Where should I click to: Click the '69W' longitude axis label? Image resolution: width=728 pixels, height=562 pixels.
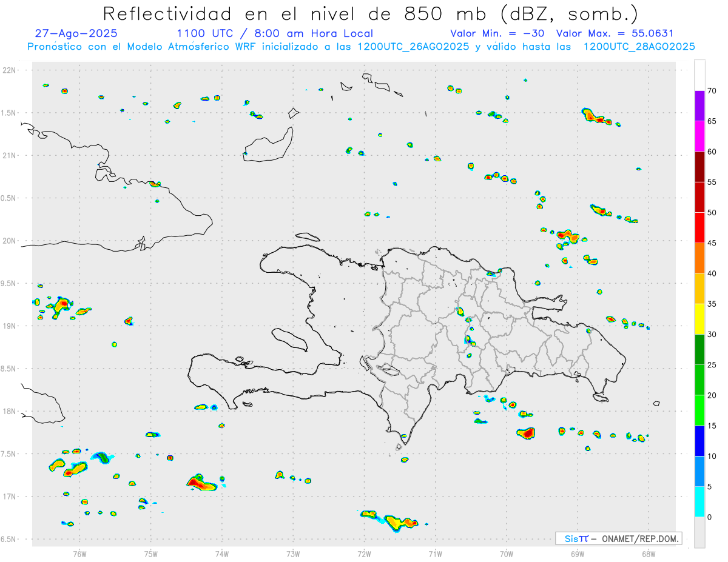click(x=578, y=554)
